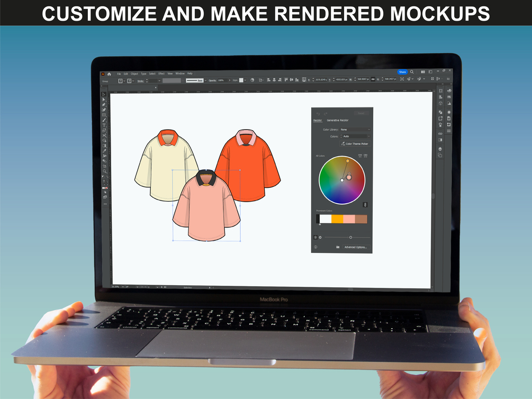Click the brown prominent color swatch
The image size is (532, 399).
361,219
